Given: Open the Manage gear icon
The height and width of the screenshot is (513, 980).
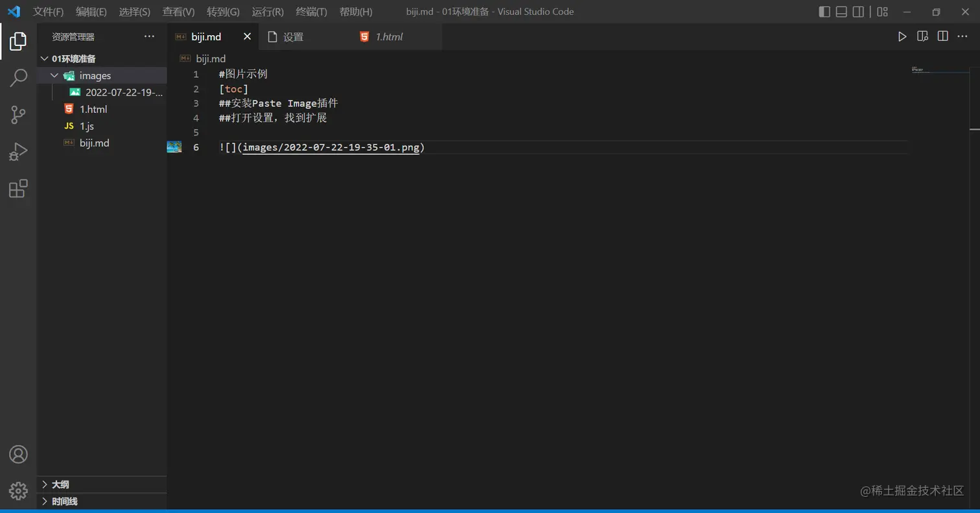Looking at the screenshot, I should [18, 491].
